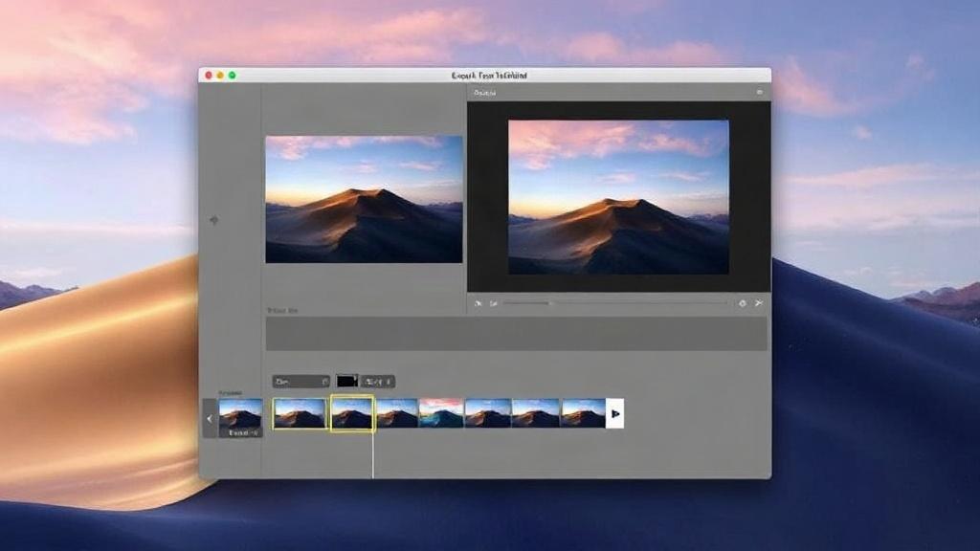Screen dimensions: 980x551
Task: Select the last clip before the white play button
Action: point(583,413)
